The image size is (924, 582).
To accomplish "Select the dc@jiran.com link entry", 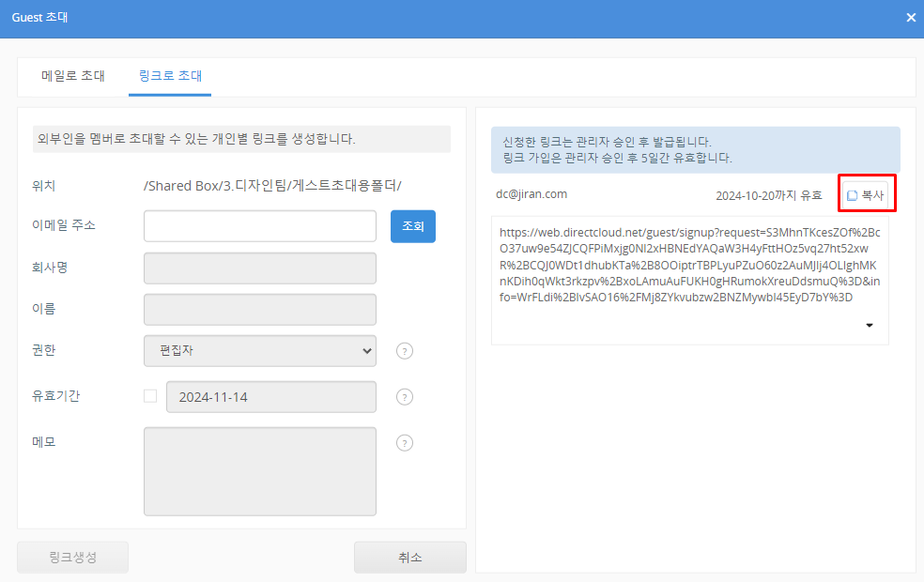I will (x=531, y=194).
